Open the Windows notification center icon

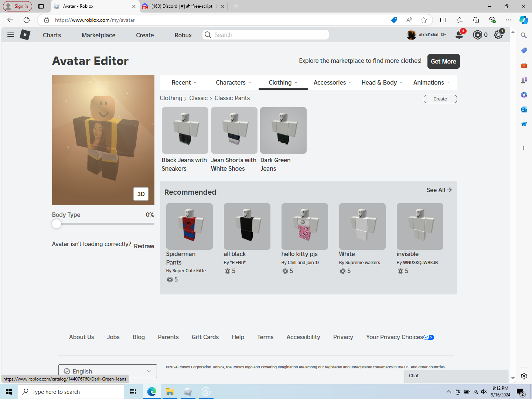pos(521,392)
